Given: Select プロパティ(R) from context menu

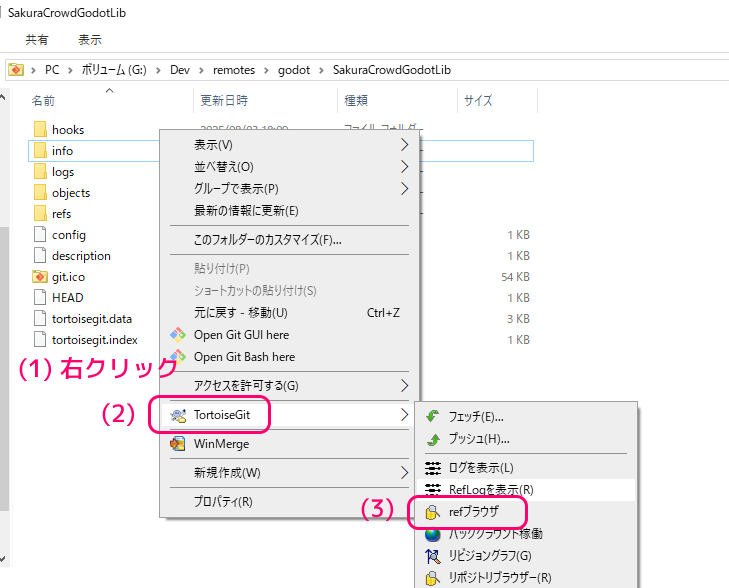Looking at the screenshot, I should tap(223, 502).
